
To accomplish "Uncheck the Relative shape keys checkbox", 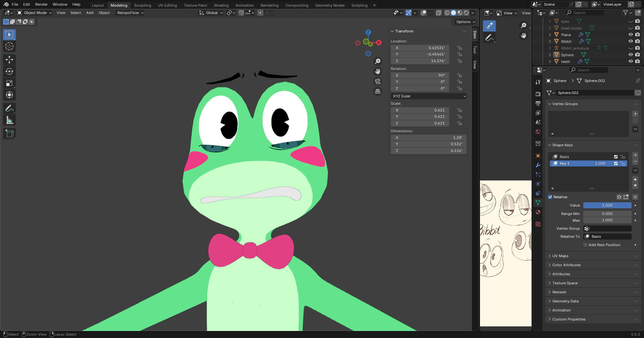I will click(550, 197).
